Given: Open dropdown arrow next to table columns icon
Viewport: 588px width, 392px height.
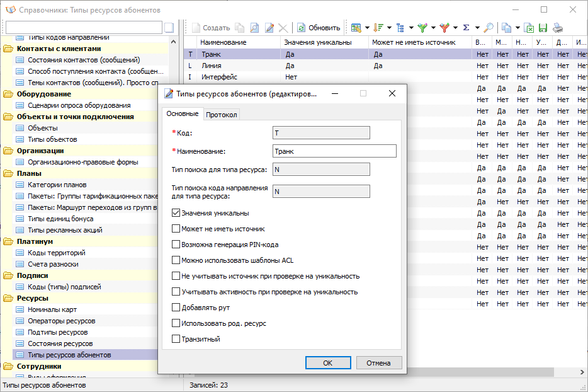Looking at the screenshot, I should tap(367, 28).
